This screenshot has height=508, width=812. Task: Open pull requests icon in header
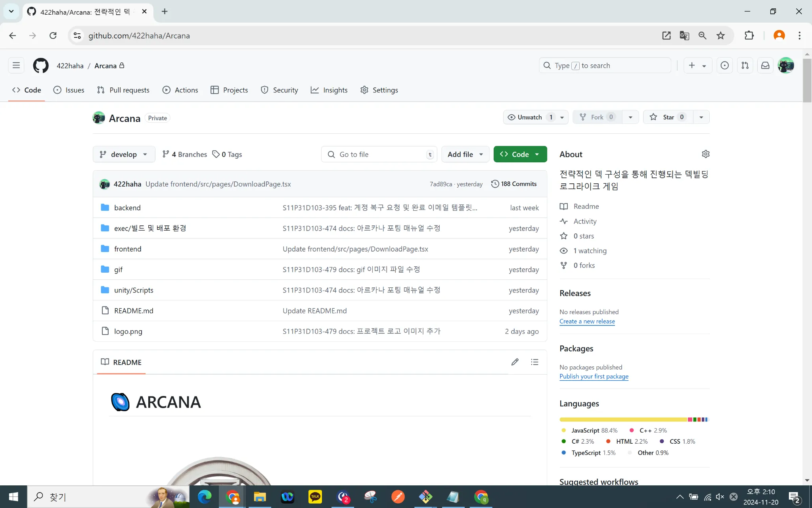pyautogui.click(x=745, y=65)
